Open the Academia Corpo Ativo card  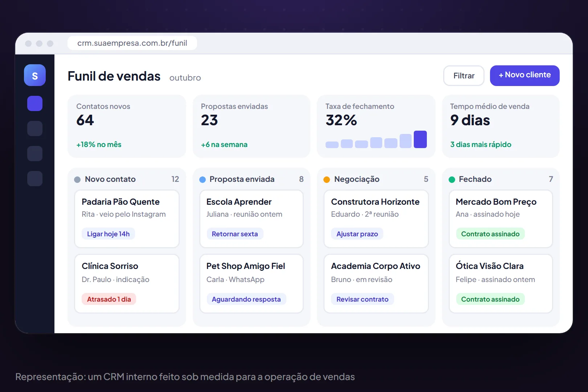coord(376,283)
